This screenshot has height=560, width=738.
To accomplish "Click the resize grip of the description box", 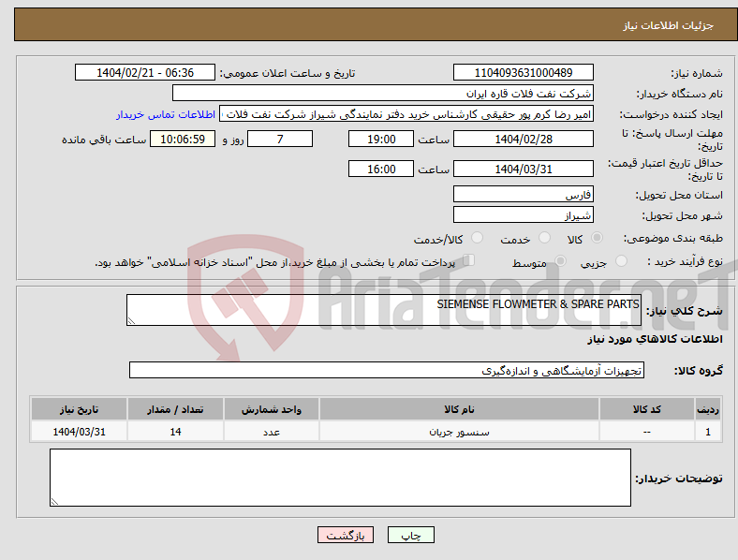I will [x=131, y=320].
